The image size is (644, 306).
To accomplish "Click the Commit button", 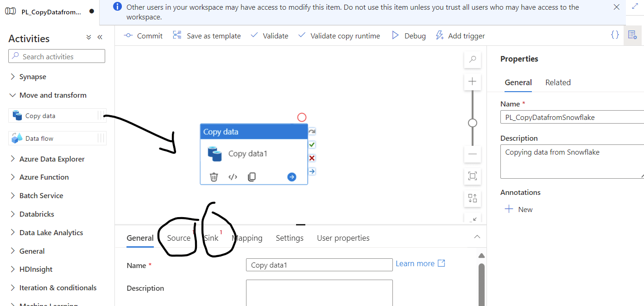I will click(143, 36).
